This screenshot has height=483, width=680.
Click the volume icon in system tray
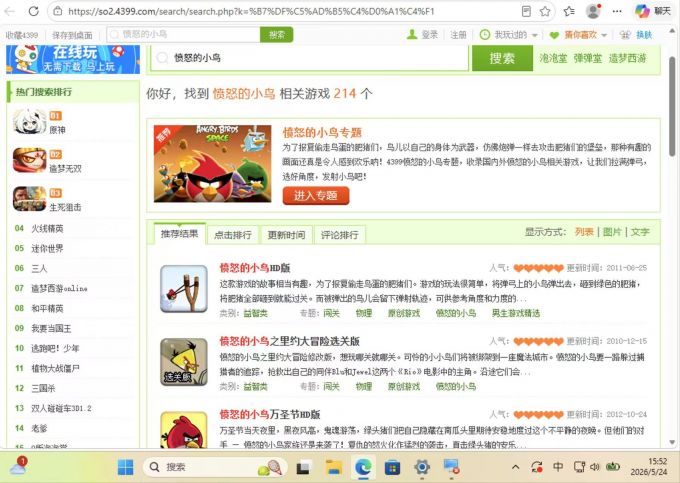coord(595,467)
